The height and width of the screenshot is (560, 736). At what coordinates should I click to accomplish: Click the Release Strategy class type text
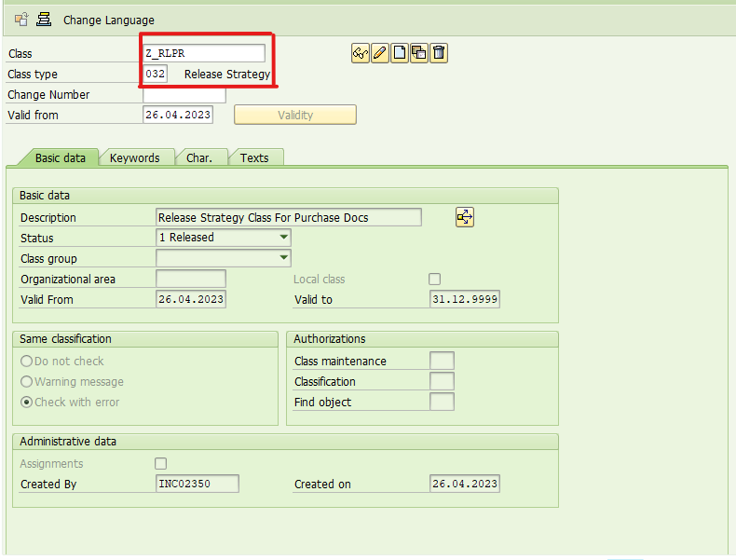tap(227, 75)
